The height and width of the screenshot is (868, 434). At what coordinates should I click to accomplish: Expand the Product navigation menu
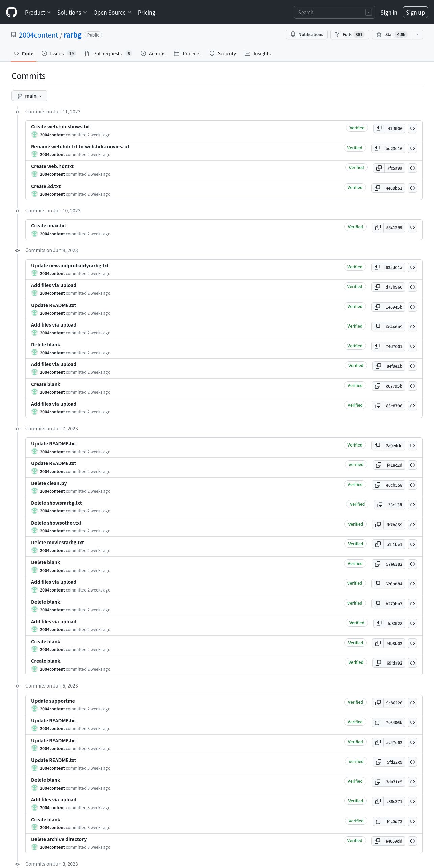pos(38,12)
